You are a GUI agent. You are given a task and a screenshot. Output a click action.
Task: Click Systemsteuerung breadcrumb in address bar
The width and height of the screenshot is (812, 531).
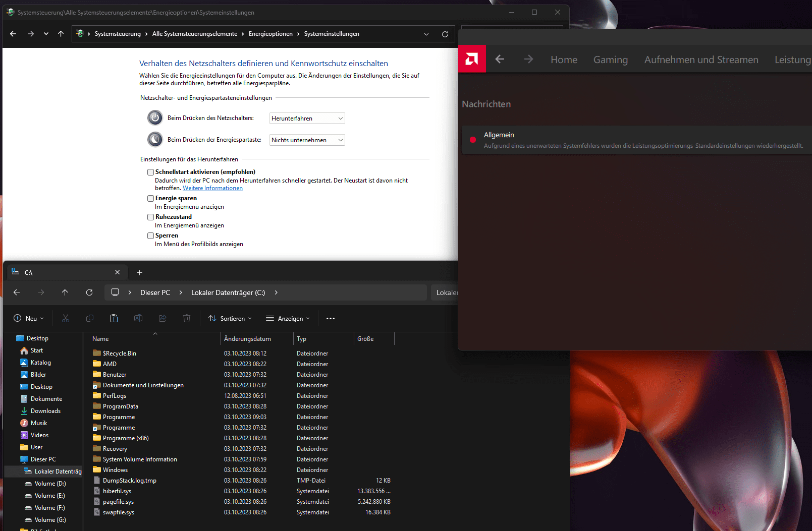(118, 34)
